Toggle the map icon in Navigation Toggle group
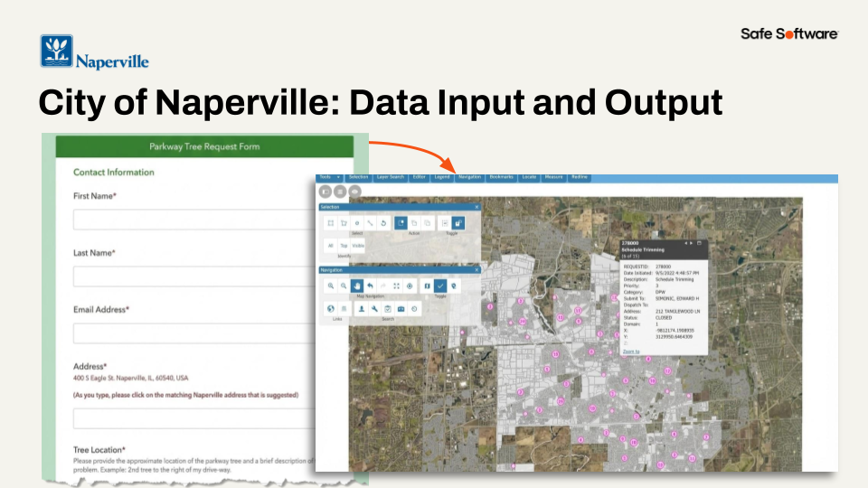 click(x=428, y=286)
